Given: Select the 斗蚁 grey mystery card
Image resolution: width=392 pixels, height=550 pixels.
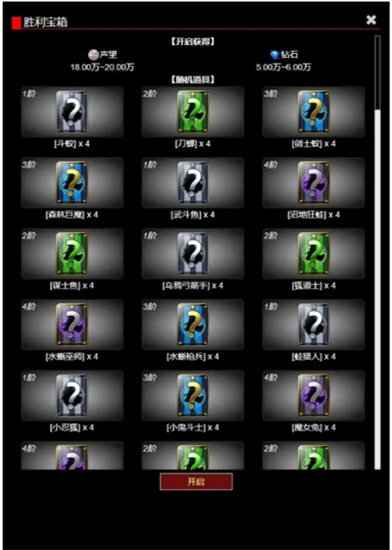Looking at the screenshot, I should click(72, 112).
